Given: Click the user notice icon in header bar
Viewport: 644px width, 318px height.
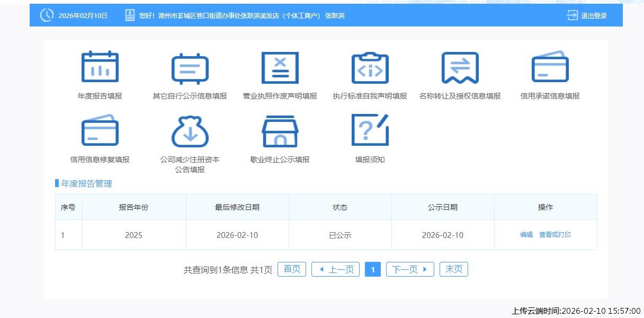Looking at the screenshot, I should [x=130, y=15].
